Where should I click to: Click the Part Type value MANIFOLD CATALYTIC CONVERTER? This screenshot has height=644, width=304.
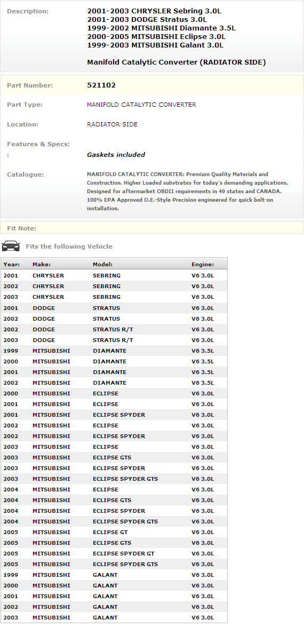(141, 105)
